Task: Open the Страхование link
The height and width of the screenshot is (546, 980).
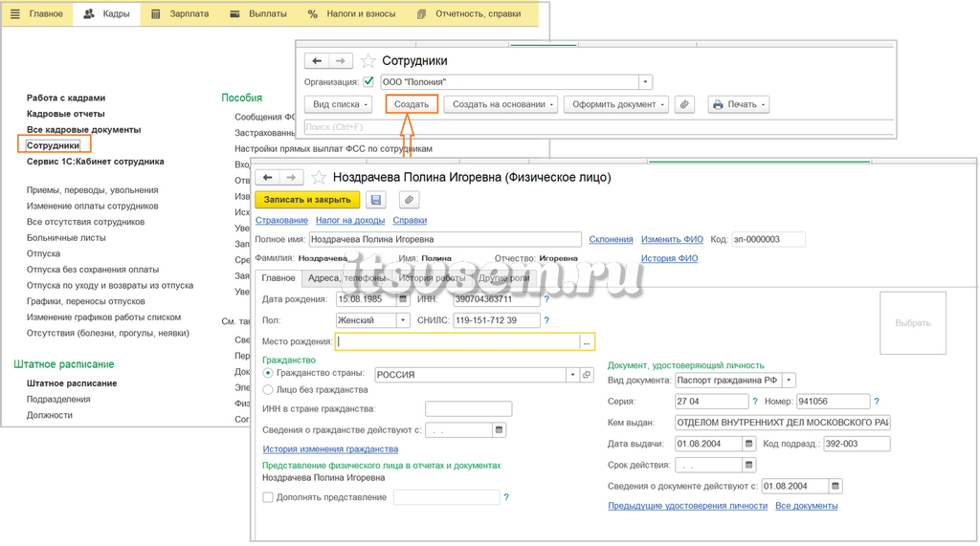Action: point(282,220)
